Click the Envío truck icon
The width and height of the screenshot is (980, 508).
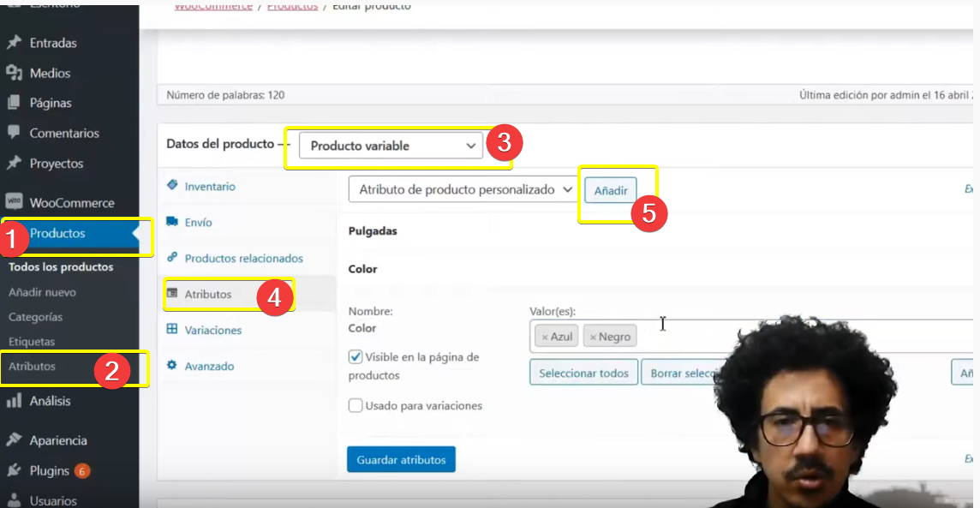[x=172, y=221]
